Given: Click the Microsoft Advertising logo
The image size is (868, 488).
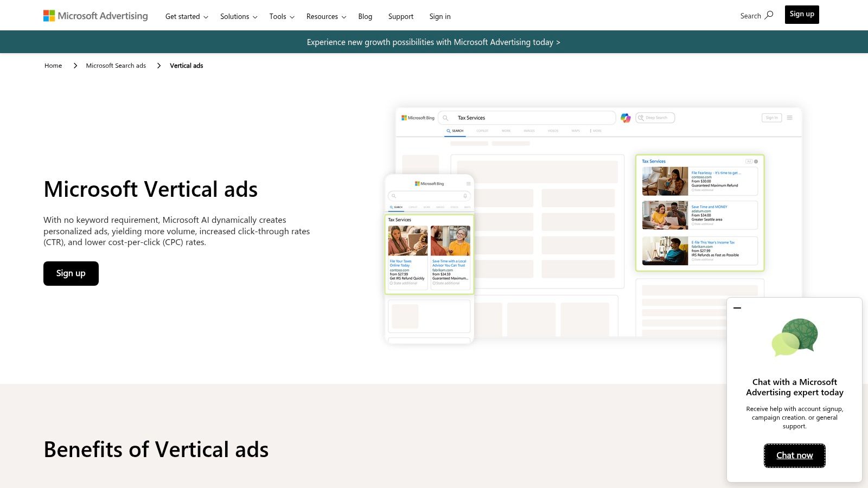Looking at the screenshot, I should pos(95,15).
